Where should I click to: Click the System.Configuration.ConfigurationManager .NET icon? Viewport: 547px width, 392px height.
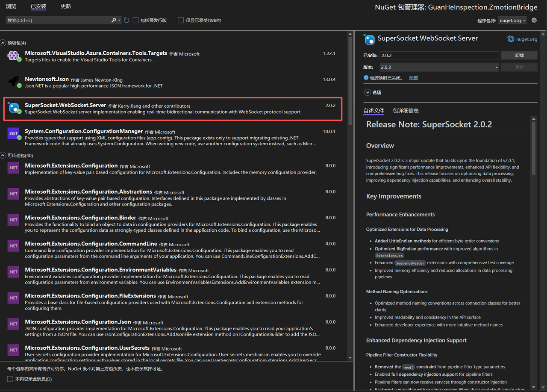[14, 133]
